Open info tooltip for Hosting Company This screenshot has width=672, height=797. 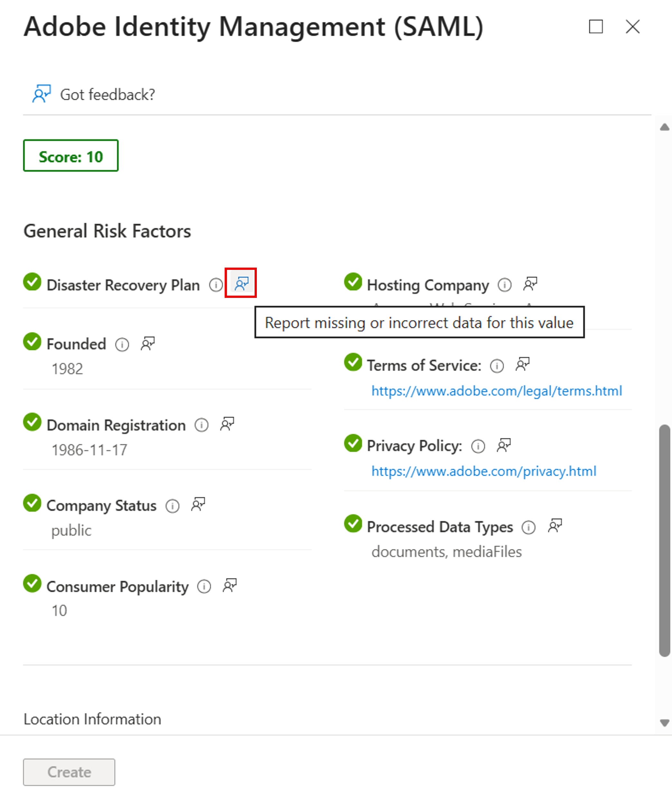click(x=504, y=285)
